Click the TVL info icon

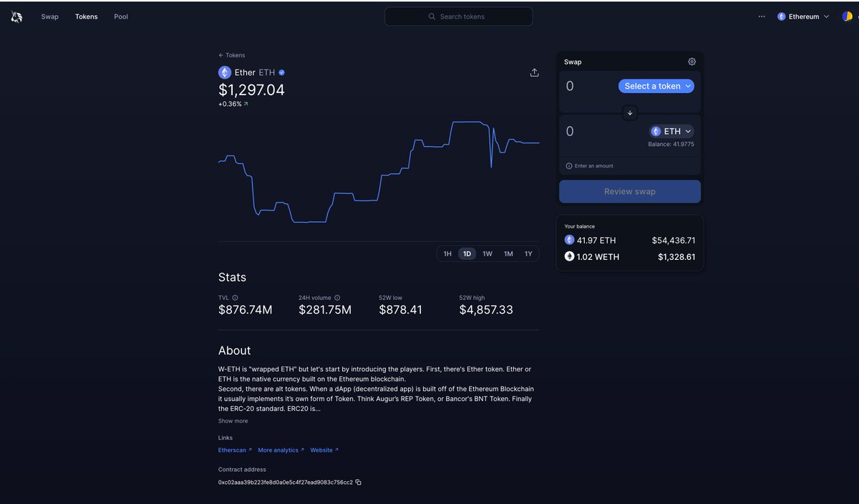[x=235, y=297]
